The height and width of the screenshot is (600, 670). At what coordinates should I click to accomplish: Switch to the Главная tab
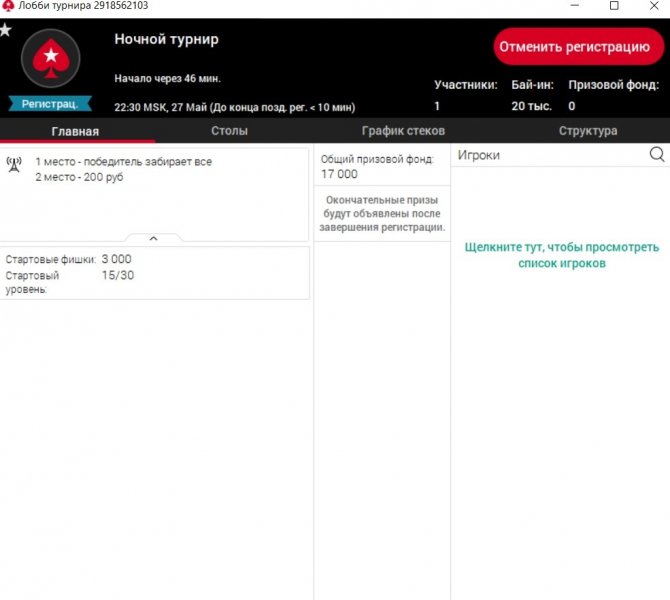(x=75, y=131)
